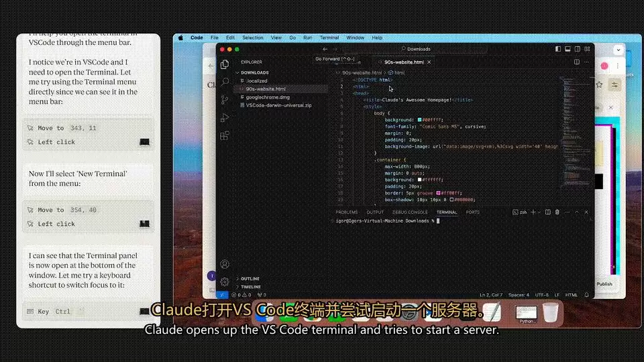Open Run and Debug view icon
This screenshot has width=644, height=362.
point(225,118)
